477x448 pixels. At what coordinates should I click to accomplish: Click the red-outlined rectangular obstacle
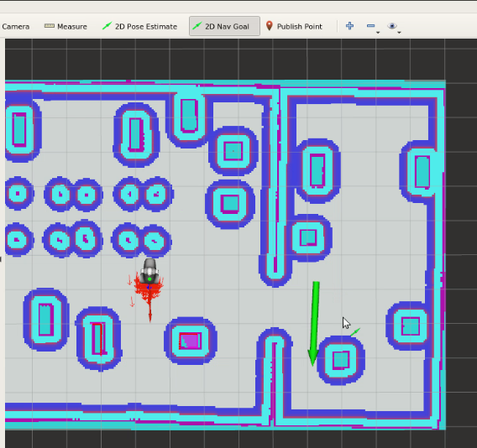[97, 339]
